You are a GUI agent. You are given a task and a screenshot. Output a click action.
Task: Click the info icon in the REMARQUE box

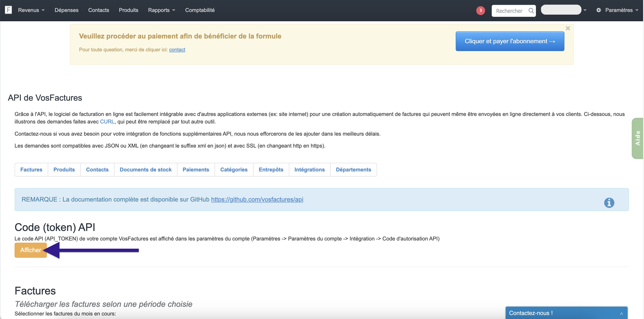click(609, 203)
